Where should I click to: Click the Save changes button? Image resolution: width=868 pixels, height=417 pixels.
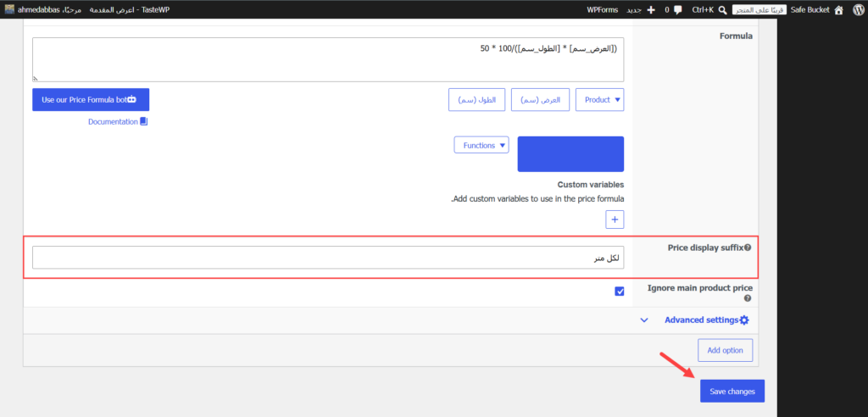(732, 391)
